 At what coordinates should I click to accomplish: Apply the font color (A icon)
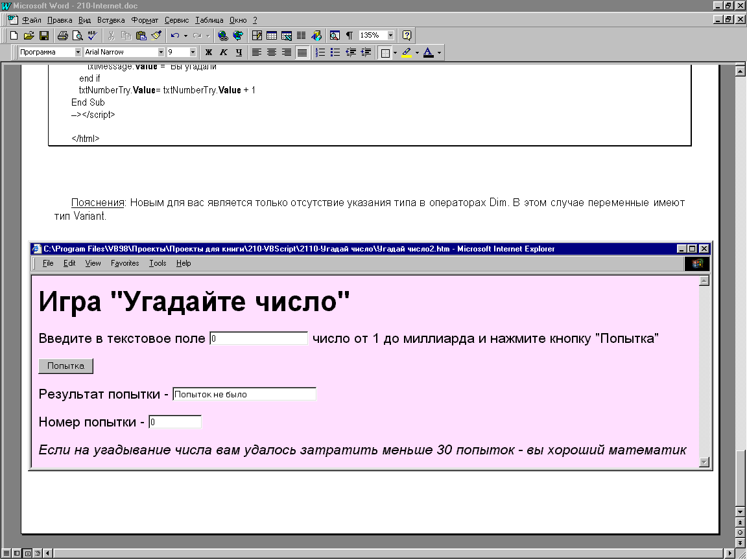(428, 52)
